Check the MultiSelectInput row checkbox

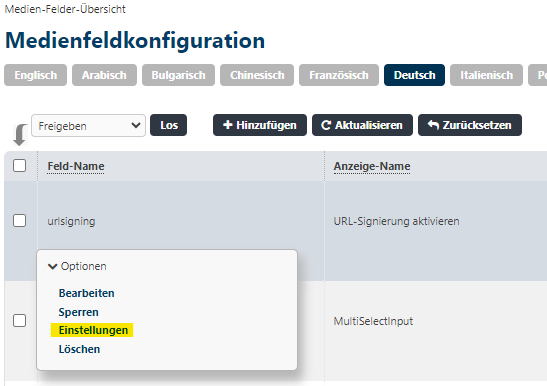20,320
